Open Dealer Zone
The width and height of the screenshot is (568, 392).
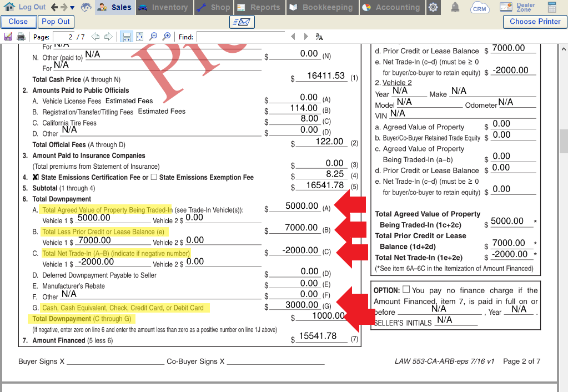pyautogui.click(x=517, y=7)
